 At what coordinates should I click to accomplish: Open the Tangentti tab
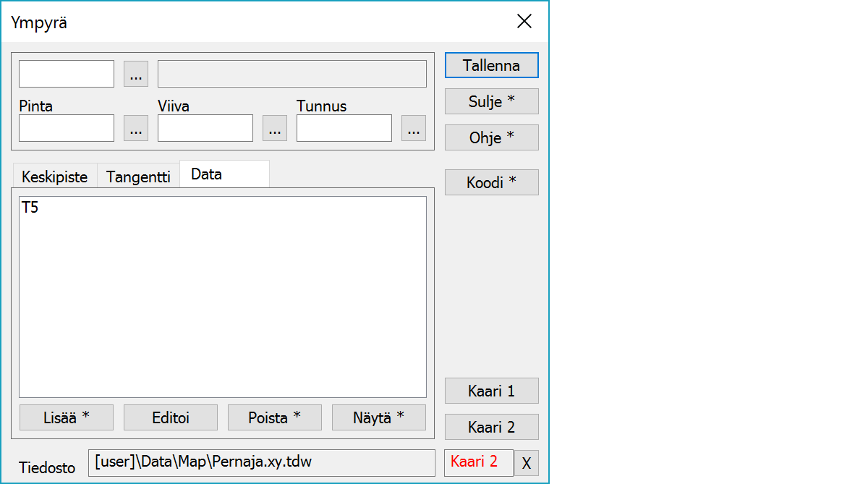click(x=138, y=177)
